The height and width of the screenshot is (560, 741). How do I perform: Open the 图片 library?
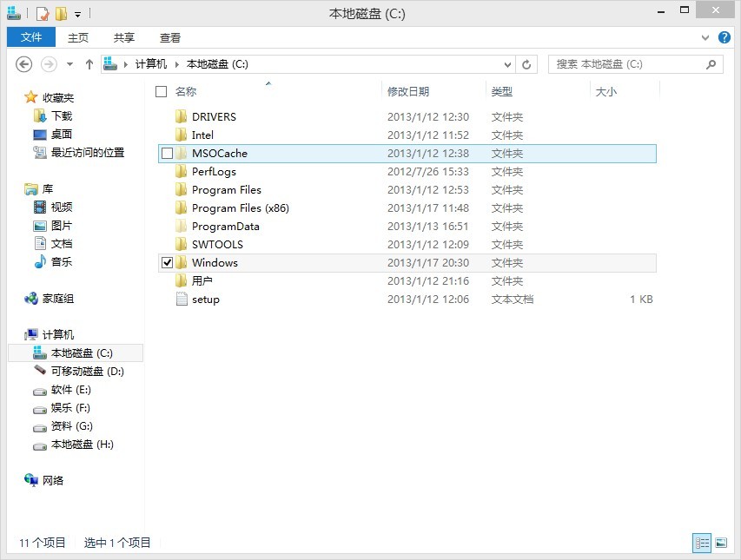pyautogui.click(x=62, y=226)
